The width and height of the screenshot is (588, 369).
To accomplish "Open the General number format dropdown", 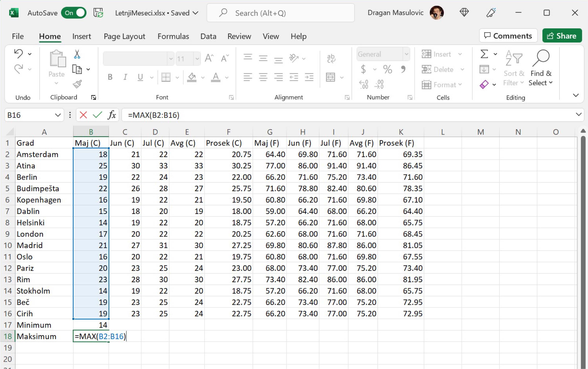I will (x=406, y=54).
